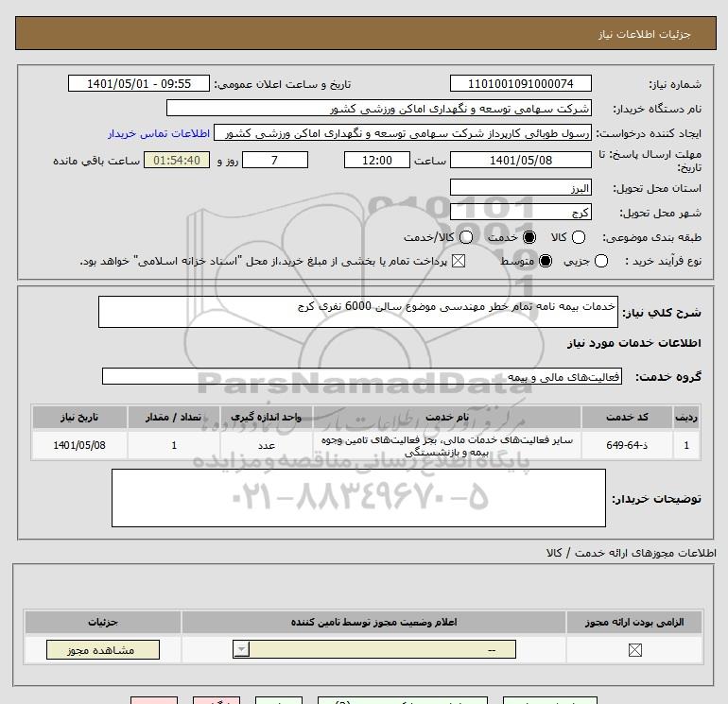Click the شماره نیاز field 1101001091000074
Screen dimensions: 728x704
[x=520, y=83]
